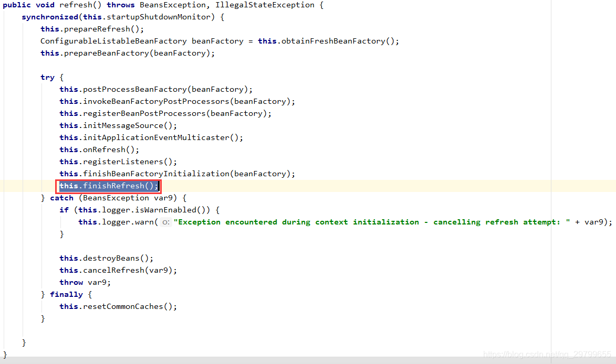Screen dimensions: 616x364
Task: Click the 'o:' parameter name hint
Action: pyautogui.click(x=166, y=222)
